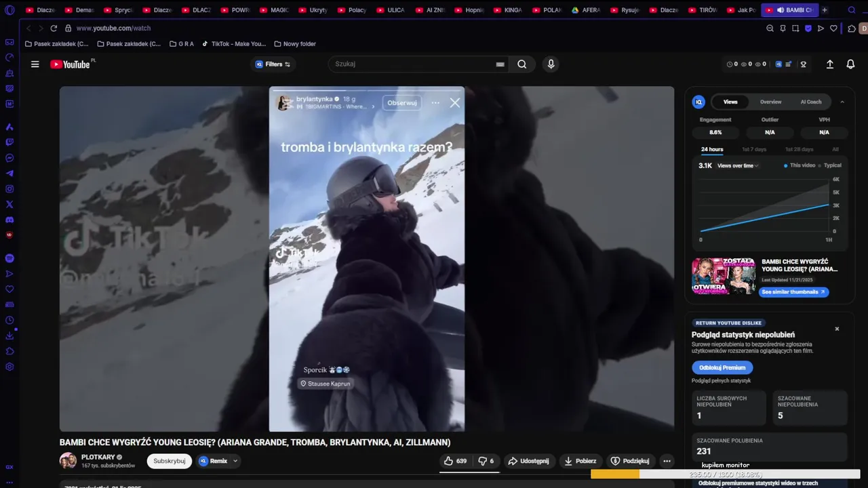Image resolution: width=868 pixels, height=488 pixels.
Task: Open GX Corner from the sidebar
Action: (9, 467)
